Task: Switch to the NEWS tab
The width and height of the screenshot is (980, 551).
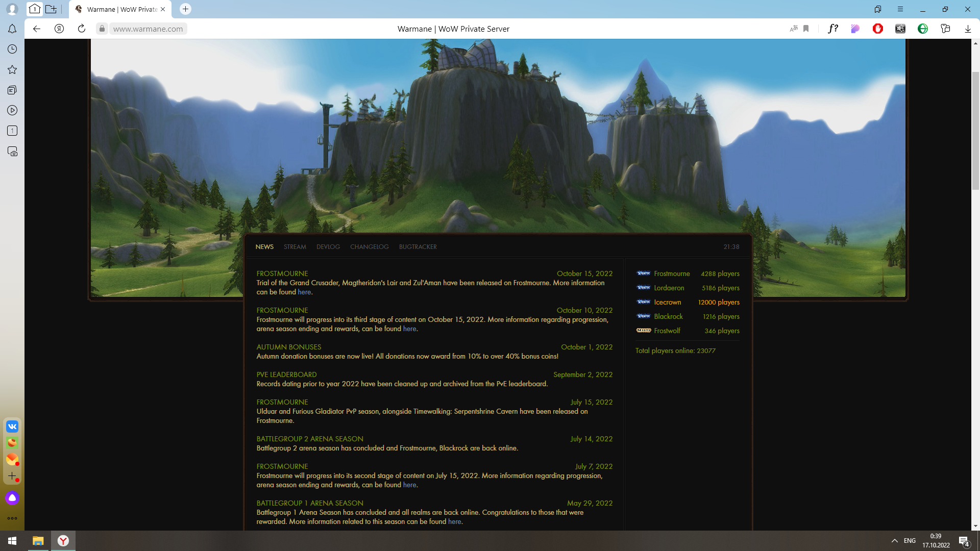Action: click(264, 247)
